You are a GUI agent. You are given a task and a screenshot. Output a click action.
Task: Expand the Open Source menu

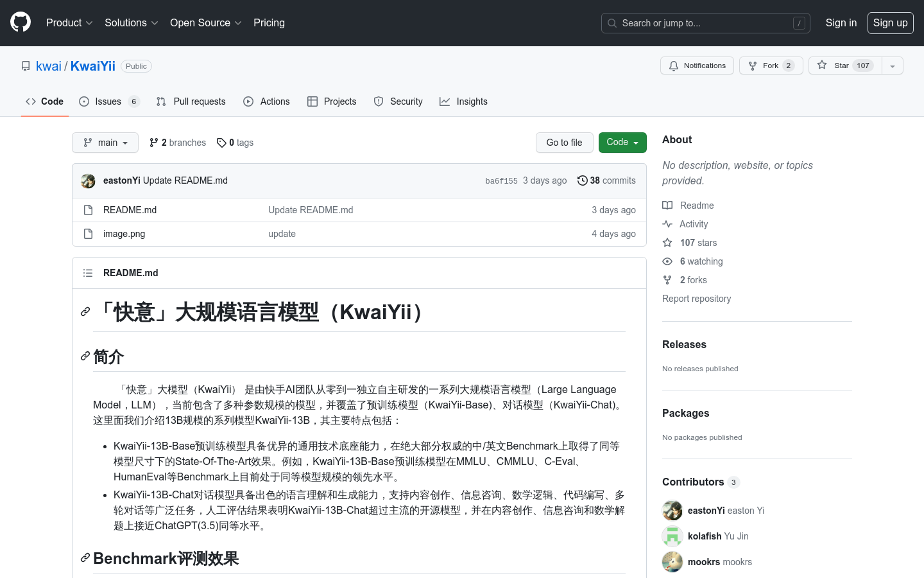(206, 22)
